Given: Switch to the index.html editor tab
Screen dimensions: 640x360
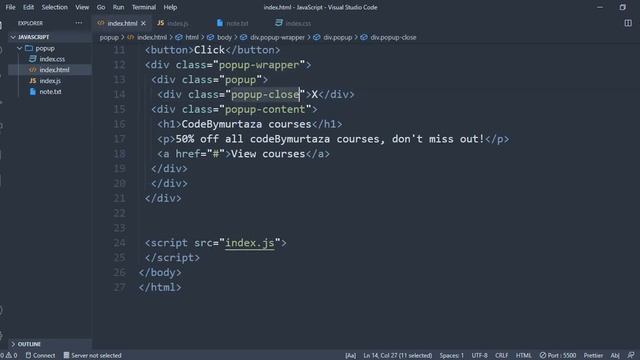Looking at the screenshot, I should [122, 23].
